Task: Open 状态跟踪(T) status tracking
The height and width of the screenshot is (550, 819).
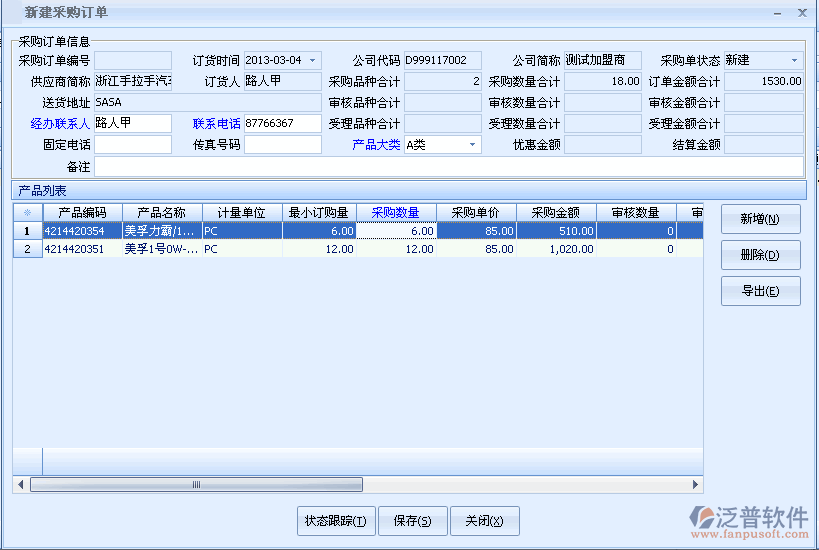Action: point(336,520)
